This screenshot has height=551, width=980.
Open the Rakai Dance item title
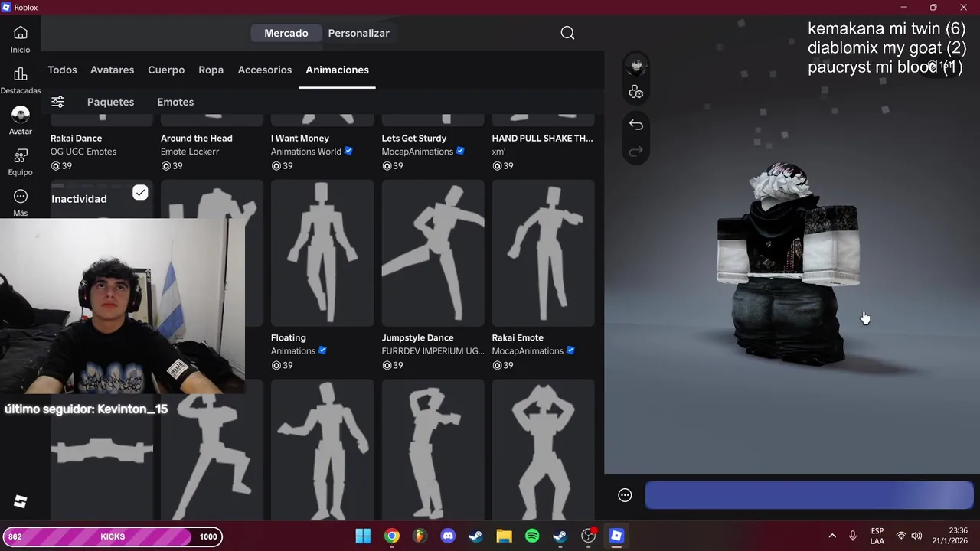coord(77,139)
